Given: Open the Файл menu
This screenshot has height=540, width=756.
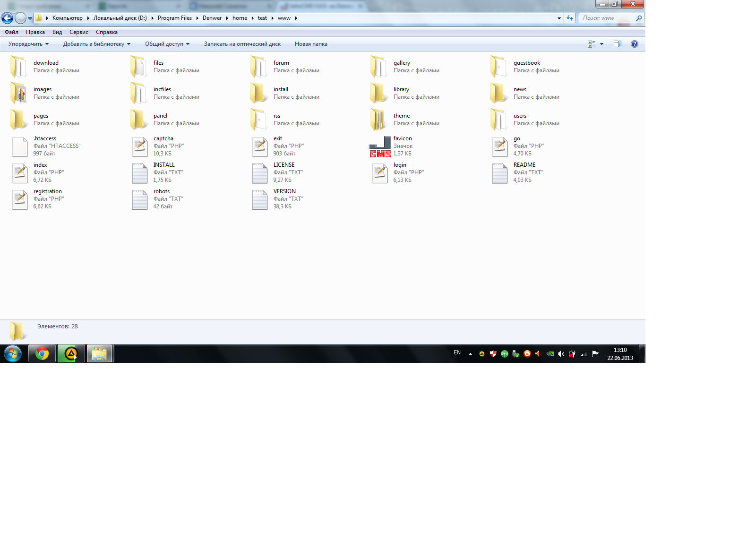Looking at the screenshot, I should pyautogui.click(x=12, y=32).
